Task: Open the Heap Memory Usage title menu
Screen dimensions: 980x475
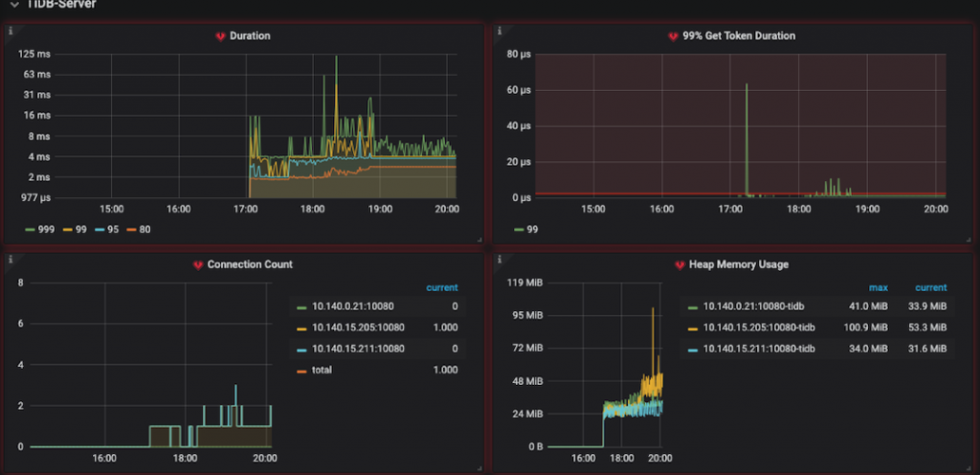Action: tap(739, 264)
